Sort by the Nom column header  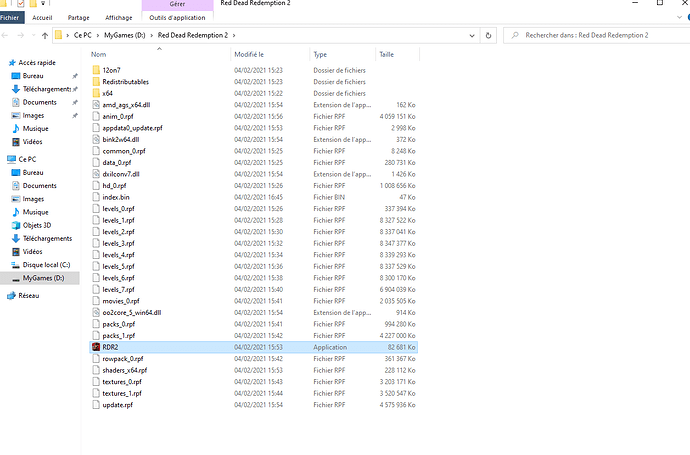tap(99, 55)
